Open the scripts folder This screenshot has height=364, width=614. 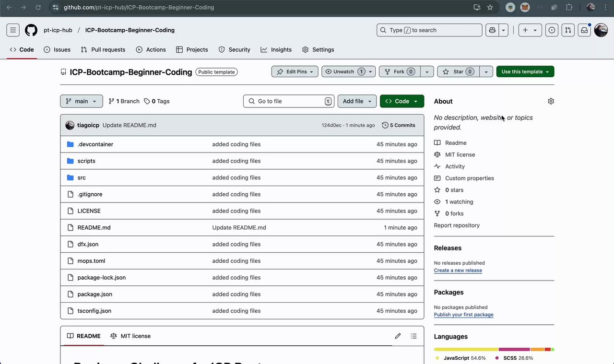86,161
